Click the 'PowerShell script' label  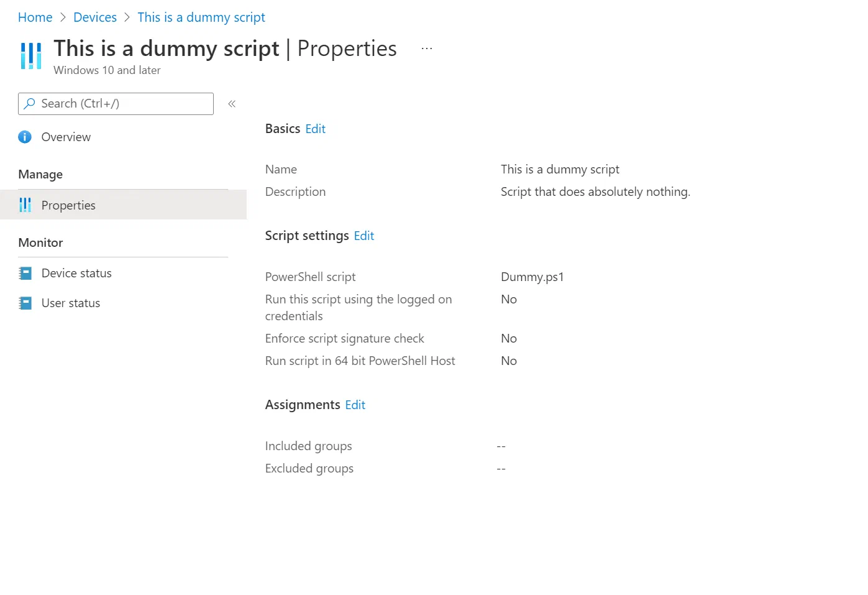click(x=311, y=277)
